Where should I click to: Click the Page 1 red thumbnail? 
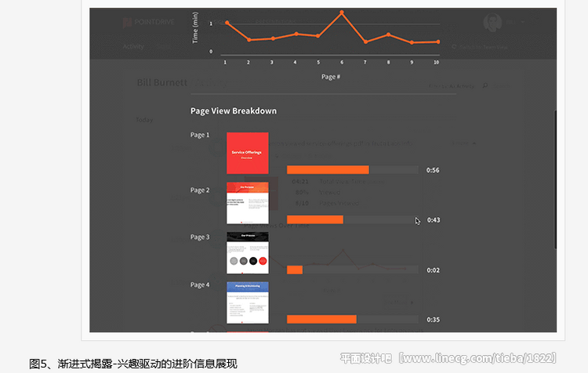(248, 153)
